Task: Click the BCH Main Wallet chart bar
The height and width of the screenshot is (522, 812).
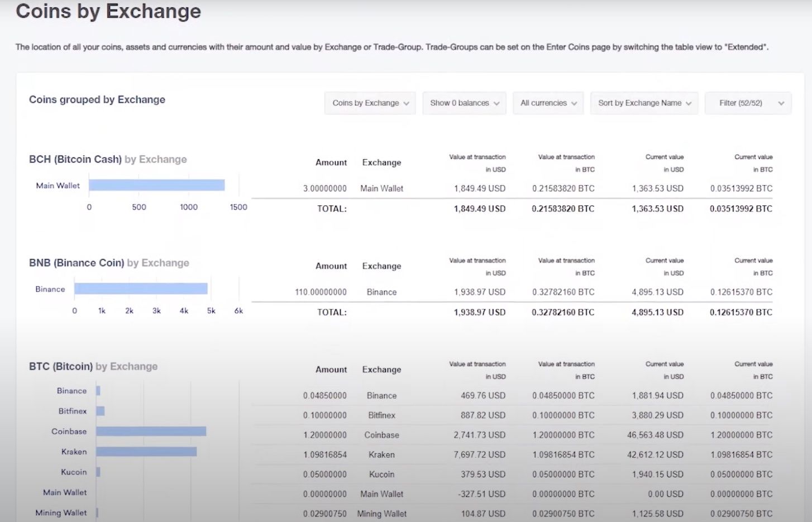Action: point(156,185)
